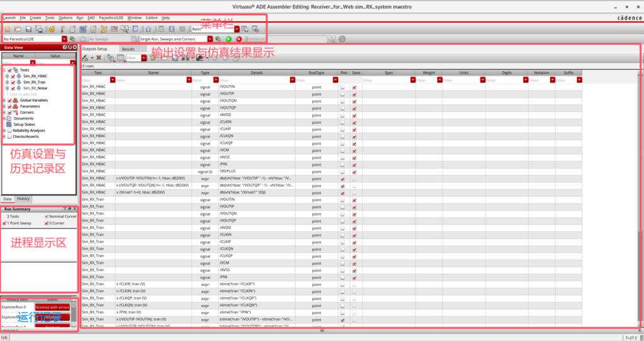Open the Basic mode dropdown
Screen dimensions: 644x341
237,29
